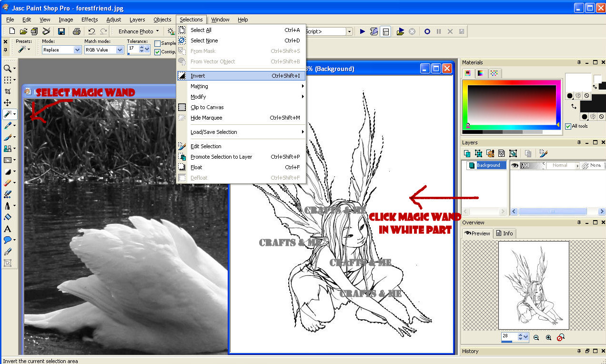This screenshot has height=364, width=606.
Task: Zoom out in Overview panel
Action: point(536,337)
